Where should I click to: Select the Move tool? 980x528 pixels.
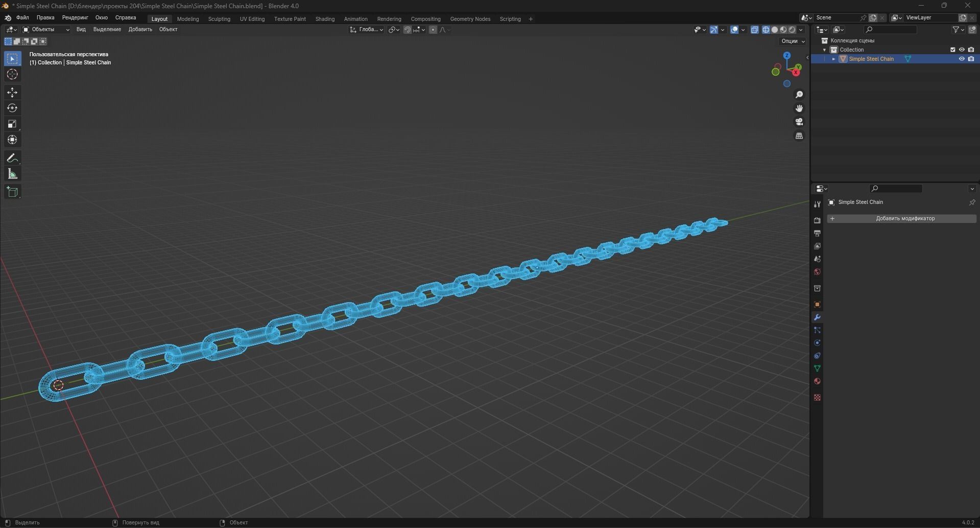point(12,93)
